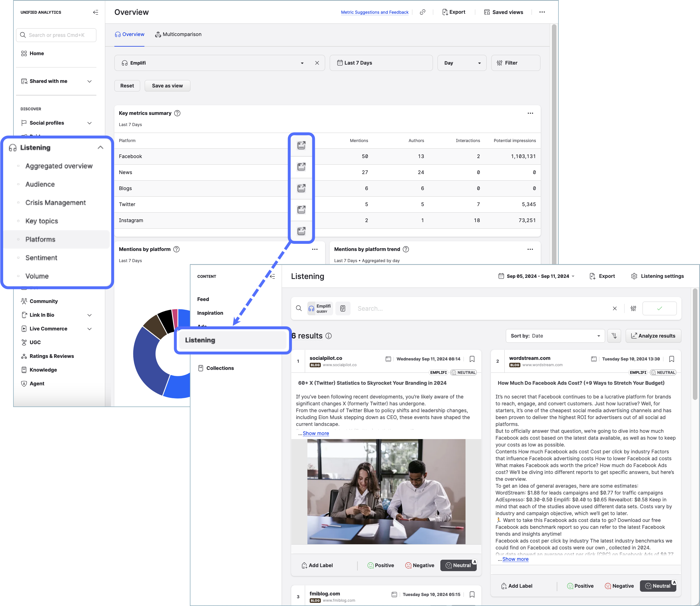Screen dimensions: 700x606
Task: Open the Sort by Date dropdown
Action: (x=555, y=336)
